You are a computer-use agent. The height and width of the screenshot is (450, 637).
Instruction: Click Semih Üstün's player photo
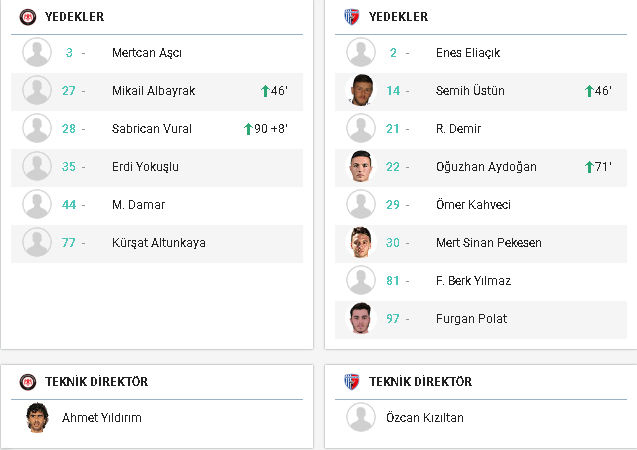(x=361, y=90)
